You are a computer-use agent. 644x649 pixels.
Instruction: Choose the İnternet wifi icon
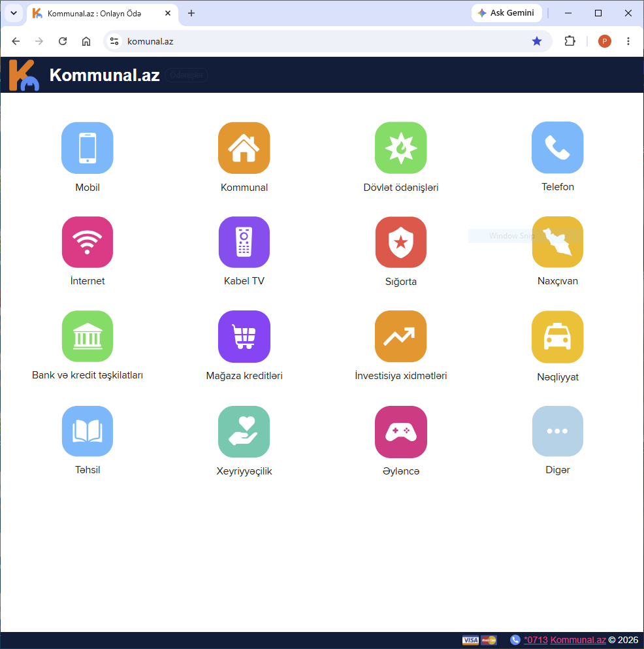(x=88, y=242)
